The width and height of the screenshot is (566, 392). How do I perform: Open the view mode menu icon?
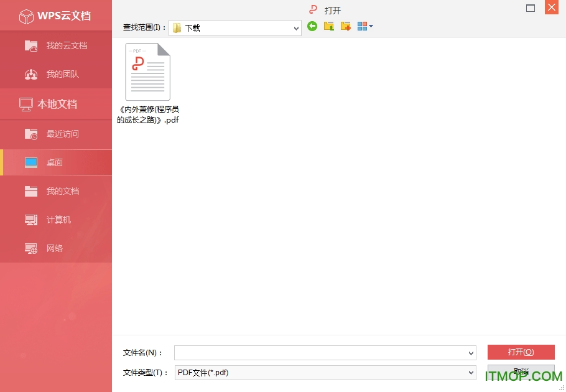[x=365, y=26]
